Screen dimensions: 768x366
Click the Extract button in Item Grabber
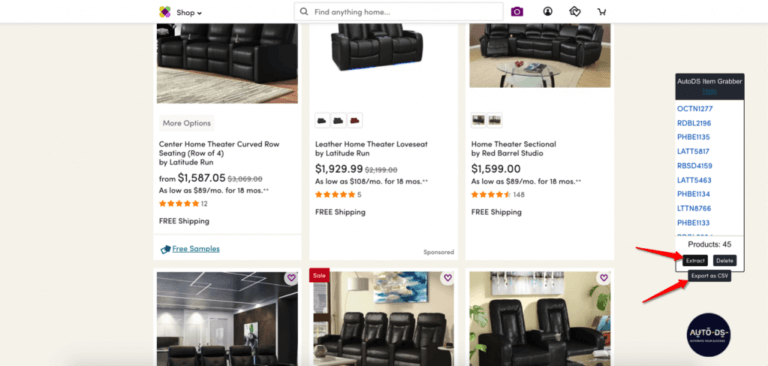[x=695, y=261]
